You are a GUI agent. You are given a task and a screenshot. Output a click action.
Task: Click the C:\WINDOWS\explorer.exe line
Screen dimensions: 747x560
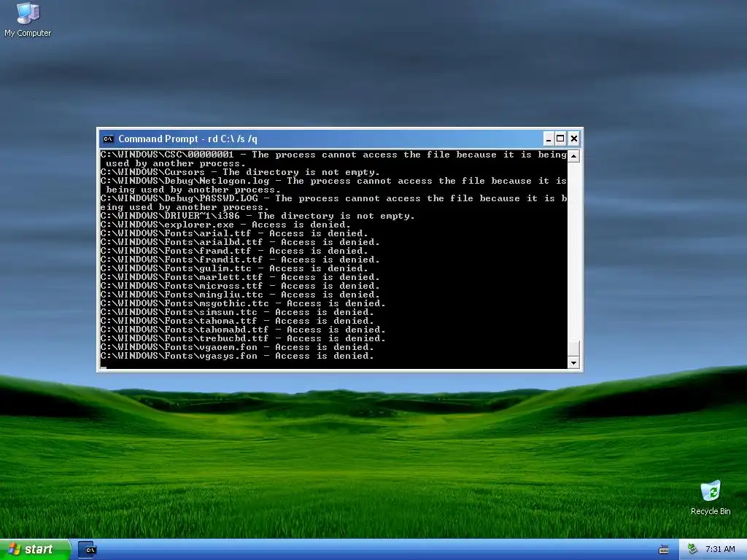point(225,225)
